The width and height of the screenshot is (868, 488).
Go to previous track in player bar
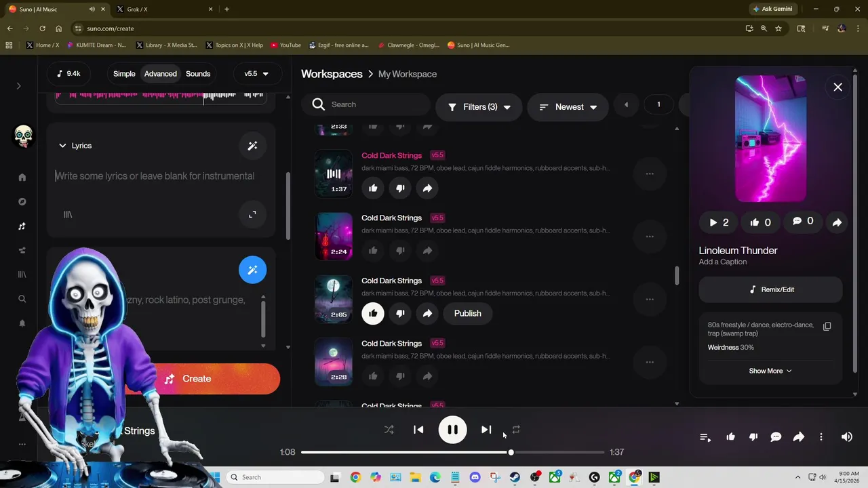tap(418, 430)
